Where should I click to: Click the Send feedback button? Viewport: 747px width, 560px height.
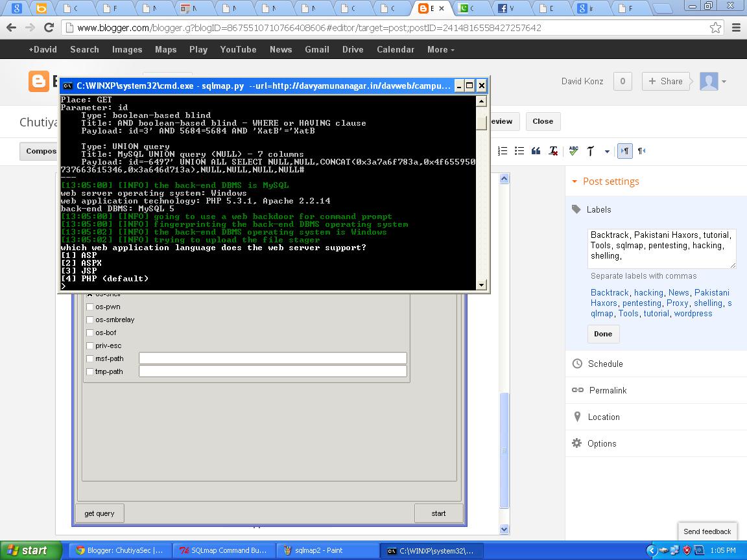[707, 531]
